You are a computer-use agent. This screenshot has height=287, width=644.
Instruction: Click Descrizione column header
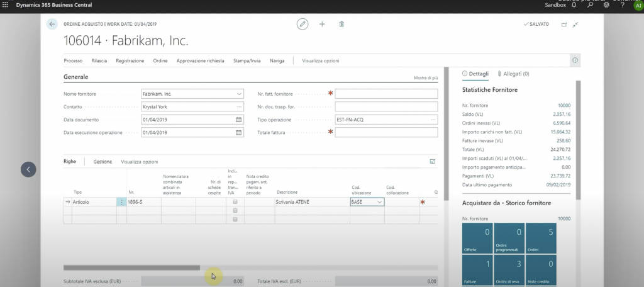pos(287,193)
